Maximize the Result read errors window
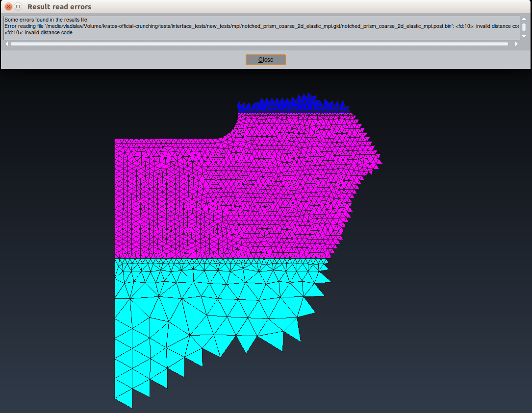The width and height of the screenshot is (532, 413). 18,6
